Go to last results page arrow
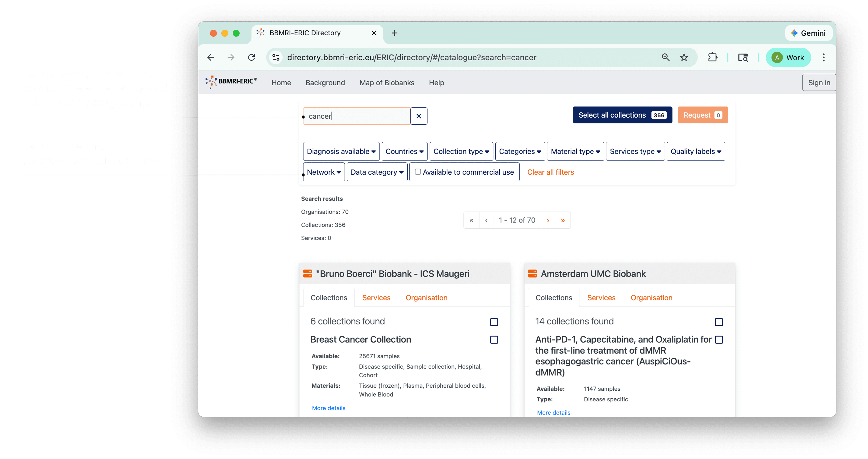The width and height of the screenshot is (868, 459). pos(563,220)
